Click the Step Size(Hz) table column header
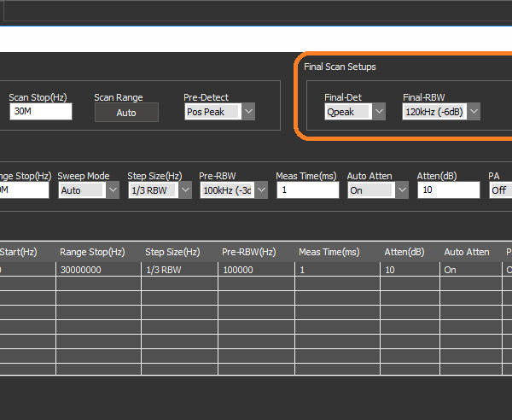 [x=172, y=252]
